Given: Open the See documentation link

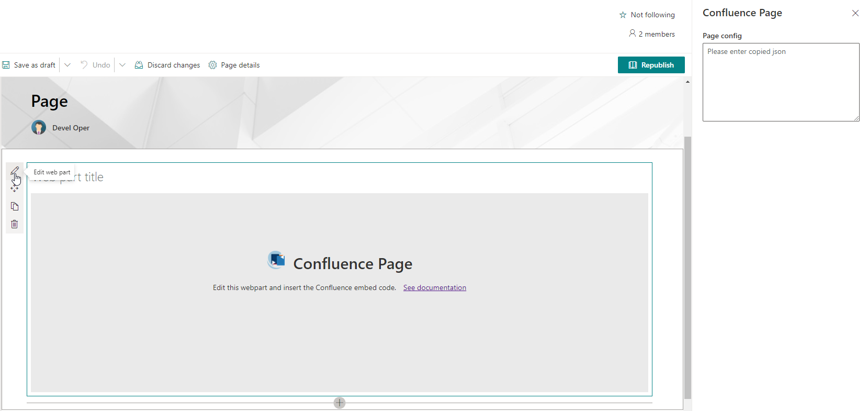Looking at the screenshot, I should coord(434,287).
